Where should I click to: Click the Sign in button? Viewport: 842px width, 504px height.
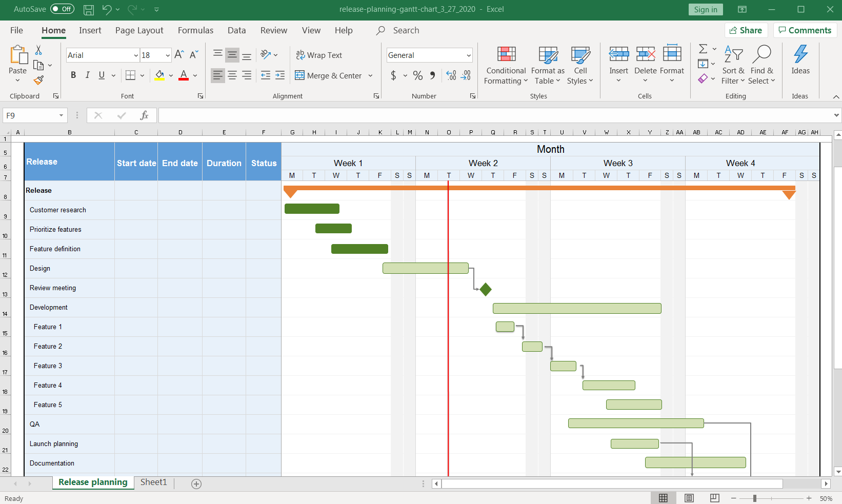click(705, 9)
